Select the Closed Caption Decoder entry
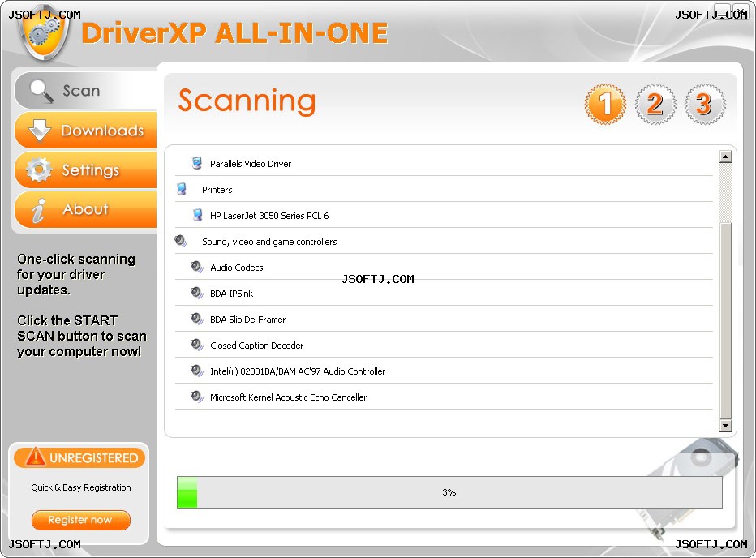Image resolution: width=756 pixels, height=558 pixels. click(444, 346)
